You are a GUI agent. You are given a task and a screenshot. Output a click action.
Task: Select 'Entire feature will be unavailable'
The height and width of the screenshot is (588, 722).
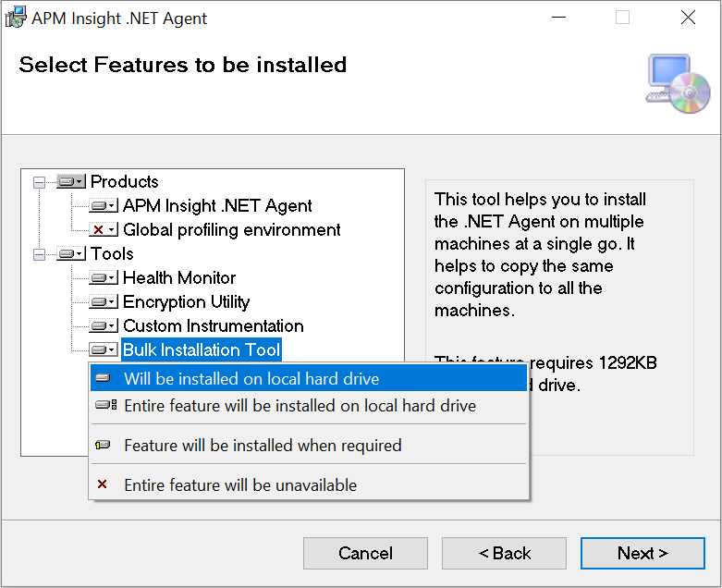(x=240, y=485)
